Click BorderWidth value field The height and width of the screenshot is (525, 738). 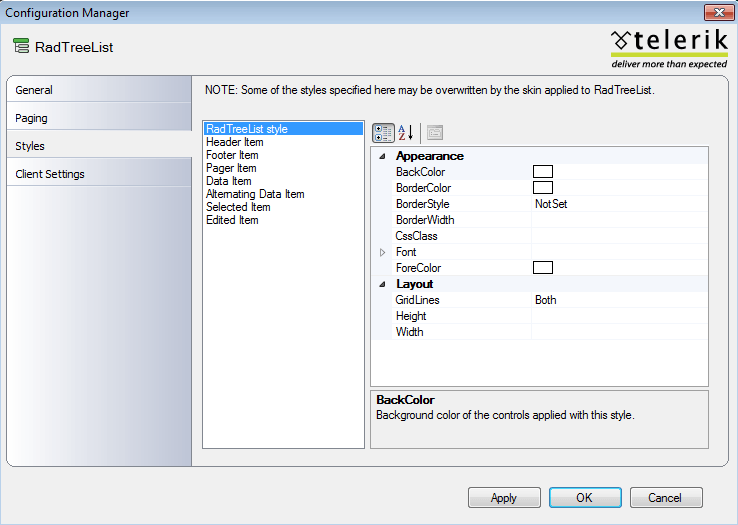tap(619, 220)
